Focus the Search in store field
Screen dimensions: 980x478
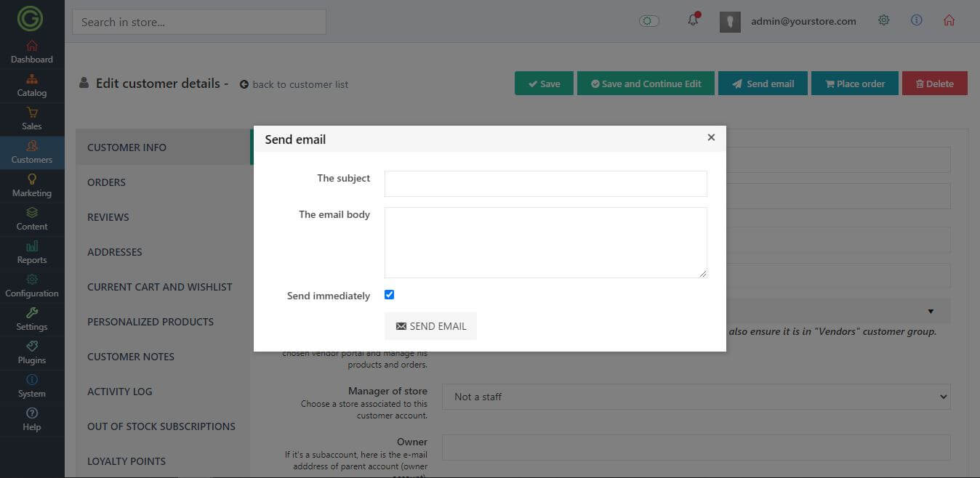199,22
